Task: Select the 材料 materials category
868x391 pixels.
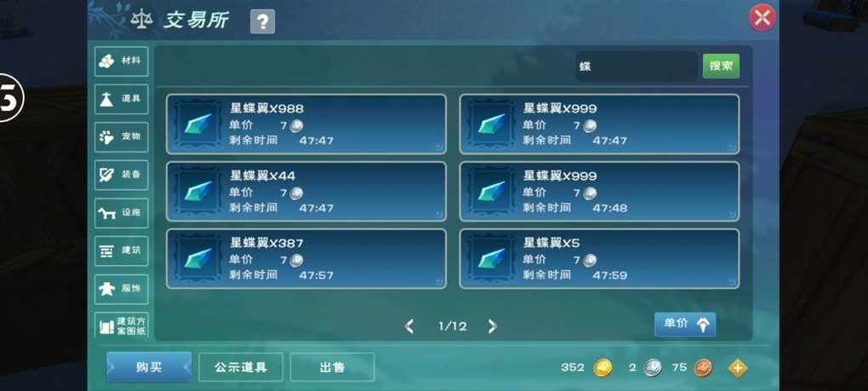Action: (121, 61)
